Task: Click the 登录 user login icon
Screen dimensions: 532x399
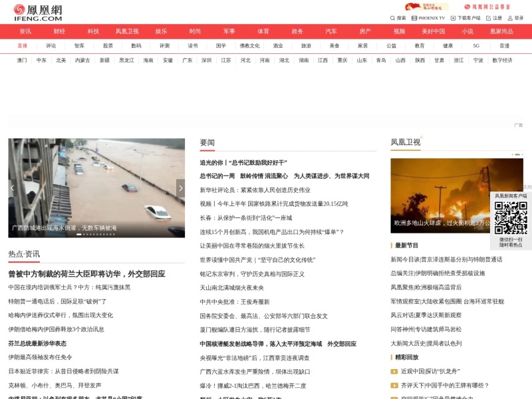Action: [x=510, y=18]
